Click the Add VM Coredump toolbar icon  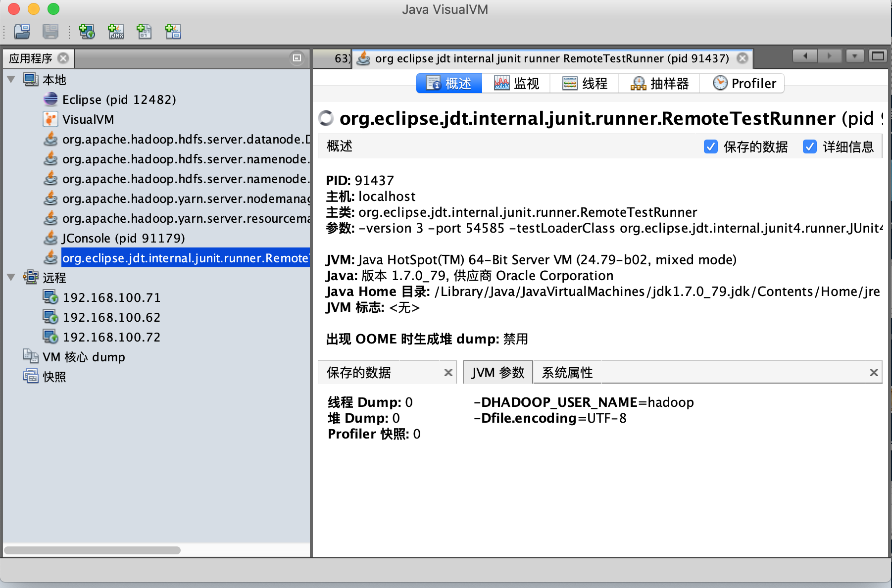144,31
